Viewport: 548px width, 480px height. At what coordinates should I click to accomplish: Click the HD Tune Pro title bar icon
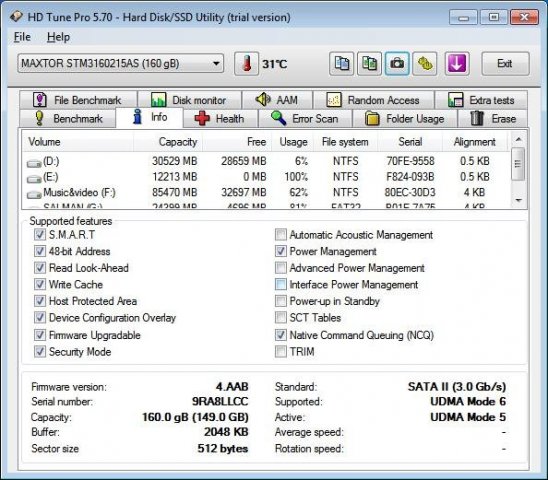(16, 17)
